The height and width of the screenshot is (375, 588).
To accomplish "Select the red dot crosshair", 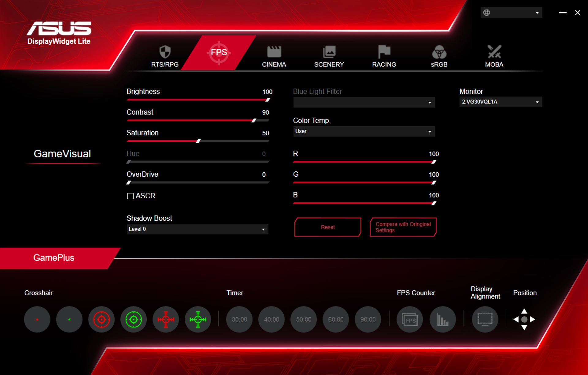I will tap(37, 319).
